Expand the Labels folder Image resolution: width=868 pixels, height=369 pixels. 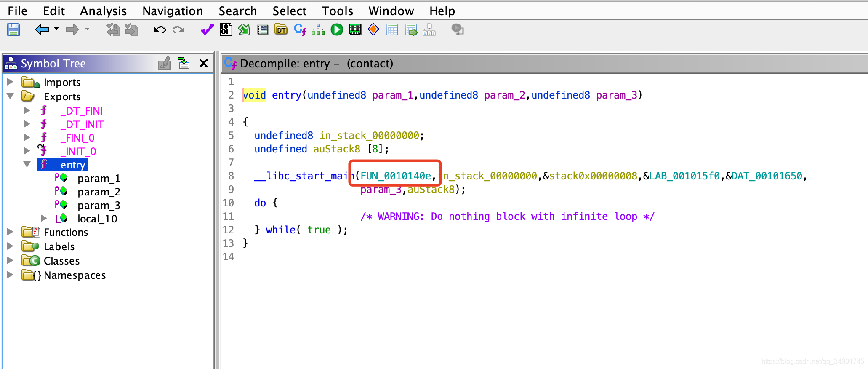coord(11,246)
